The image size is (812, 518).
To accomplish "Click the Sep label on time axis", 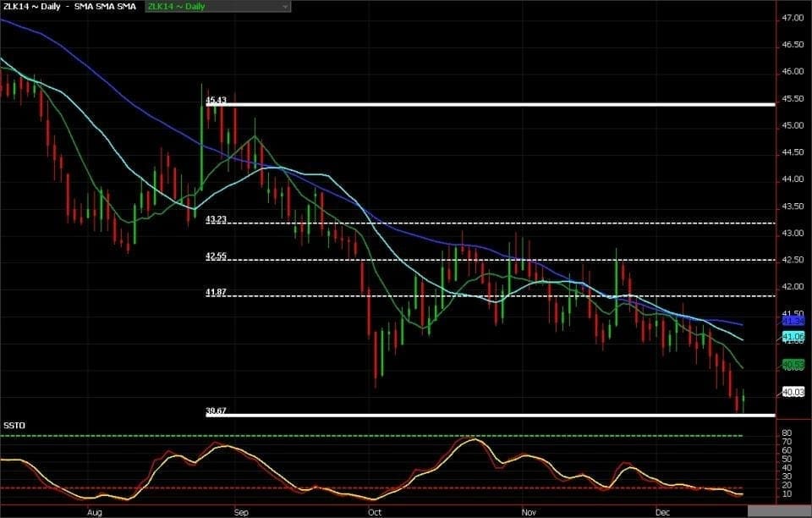I will (x=240, y=512).
